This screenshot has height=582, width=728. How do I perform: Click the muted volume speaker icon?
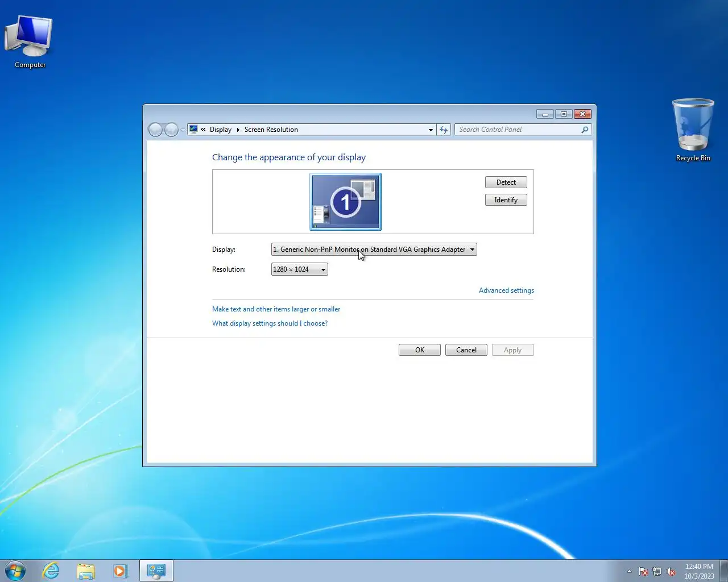(671, 571)
